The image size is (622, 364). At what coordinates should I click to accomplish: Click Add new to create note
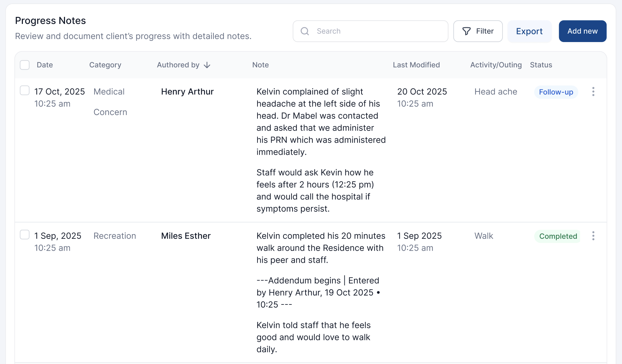tap(582, 31)
